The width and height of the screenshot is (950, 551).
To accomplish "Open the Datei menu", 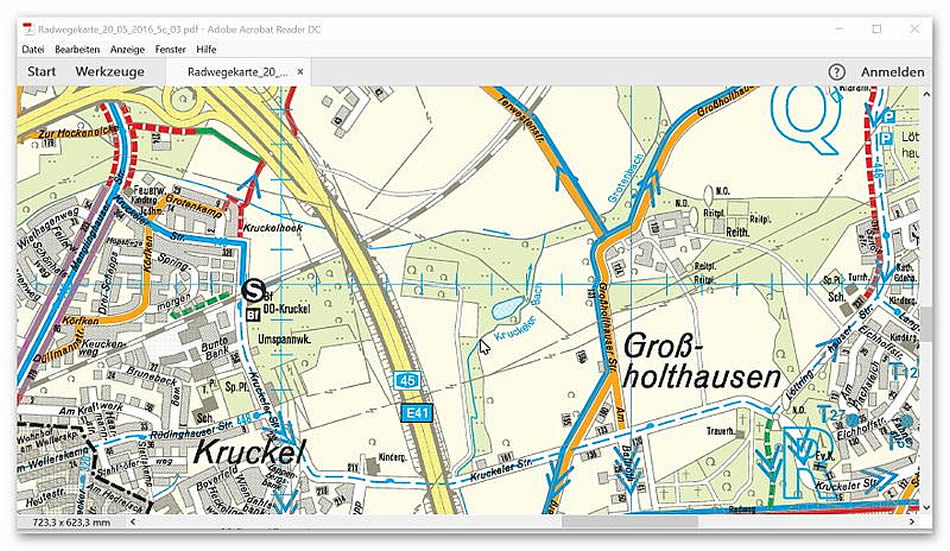I will coord(33,49).
